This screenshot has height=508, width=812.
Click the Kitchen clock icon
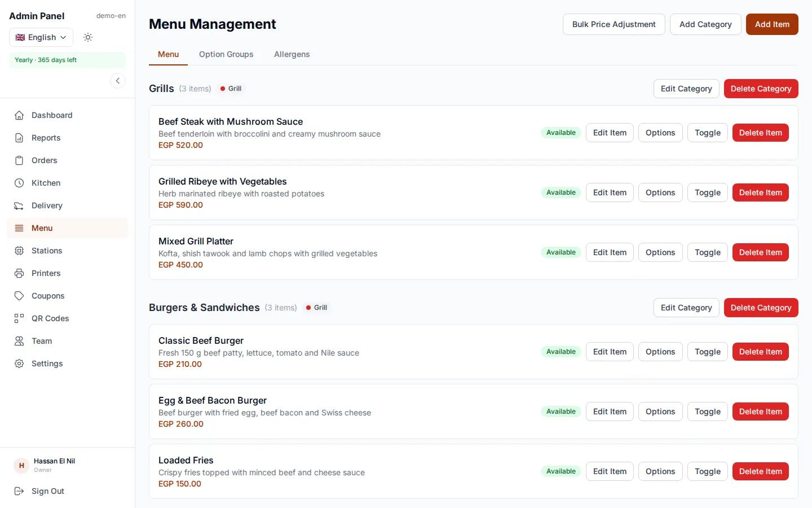(x=19, y=183)
